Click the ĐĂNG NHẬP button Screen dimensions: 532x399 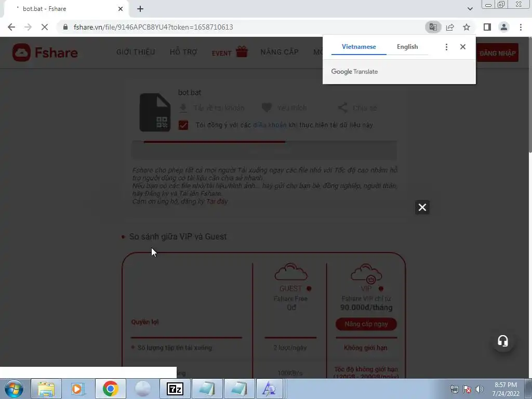[497, 53]
